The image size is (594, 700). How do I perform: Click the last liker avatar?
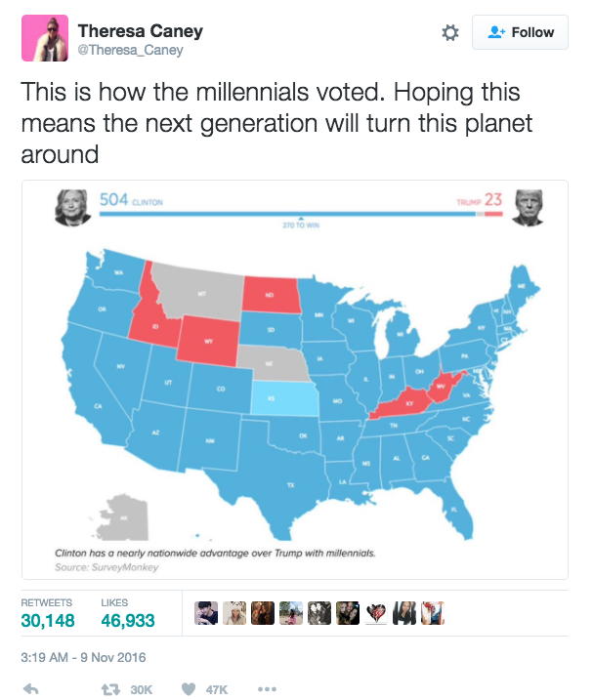click(x=433, y=613)
